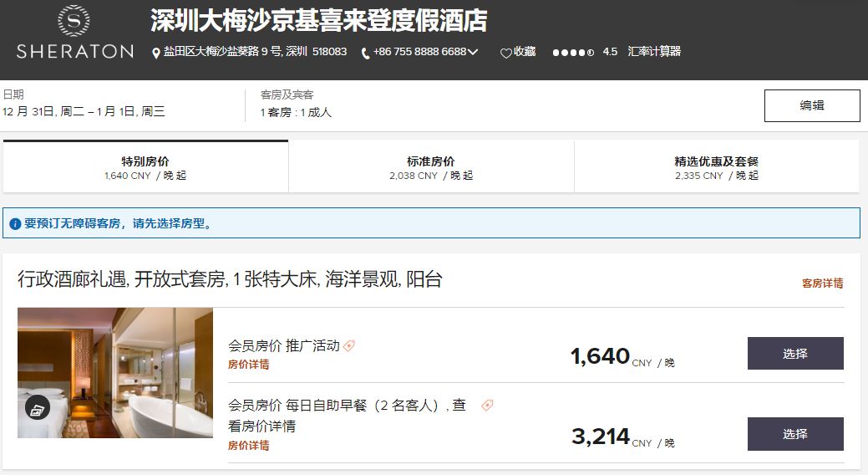Select the 特别房价 tab

coord(145,166)
